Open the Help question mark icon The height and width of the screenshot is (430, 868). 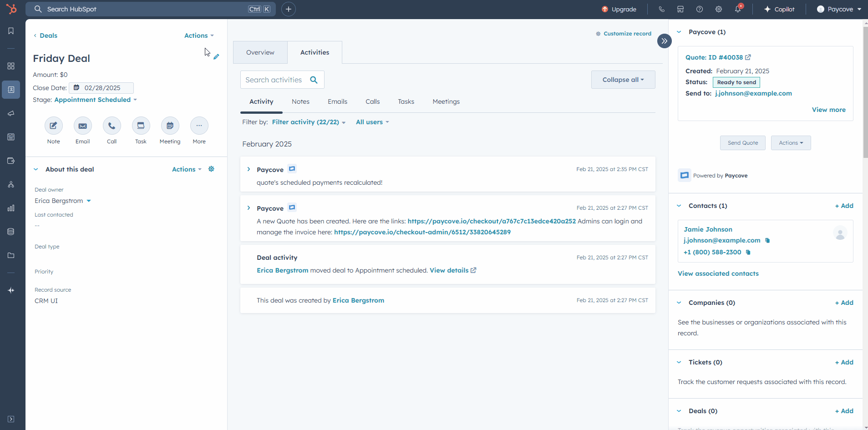coord(700,9)
